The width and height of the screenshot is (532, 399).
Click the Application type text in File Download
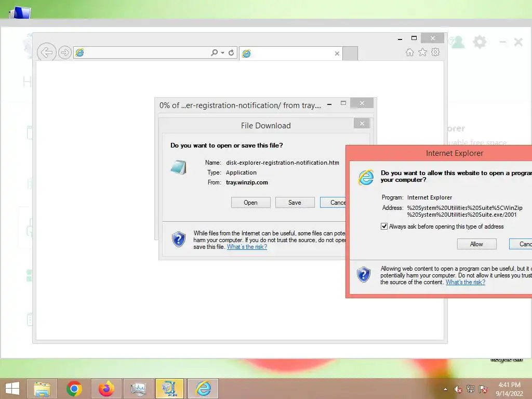click(241, 172)
